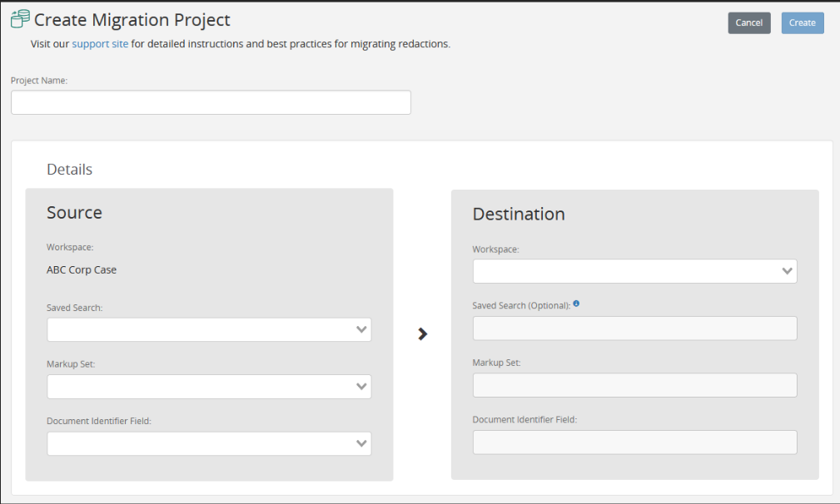Click the destination Document Identifier Field box
The height and width of the screenshot is (504, 840).
tap(634, 442)
